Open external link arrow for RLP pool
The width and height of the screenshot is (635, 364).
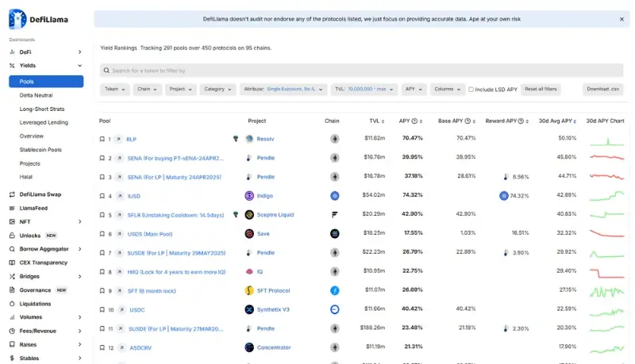[118, 139]
